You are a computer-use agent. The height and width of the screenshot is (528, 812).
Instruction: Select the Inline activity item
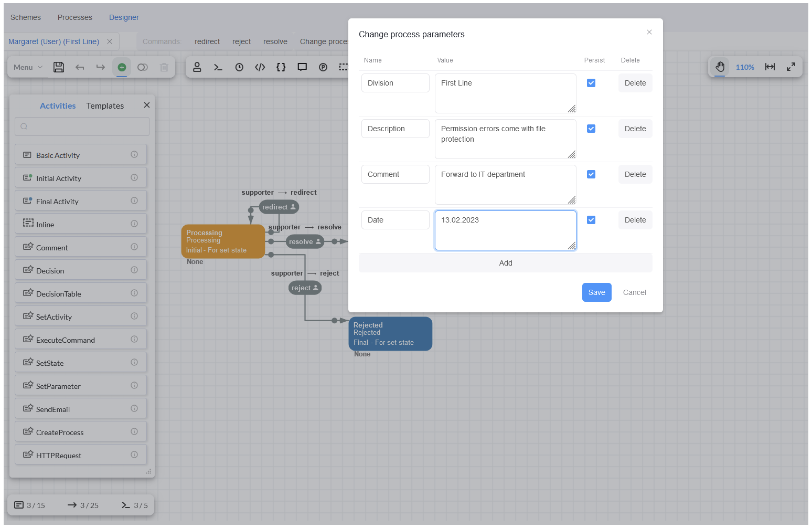81,224
